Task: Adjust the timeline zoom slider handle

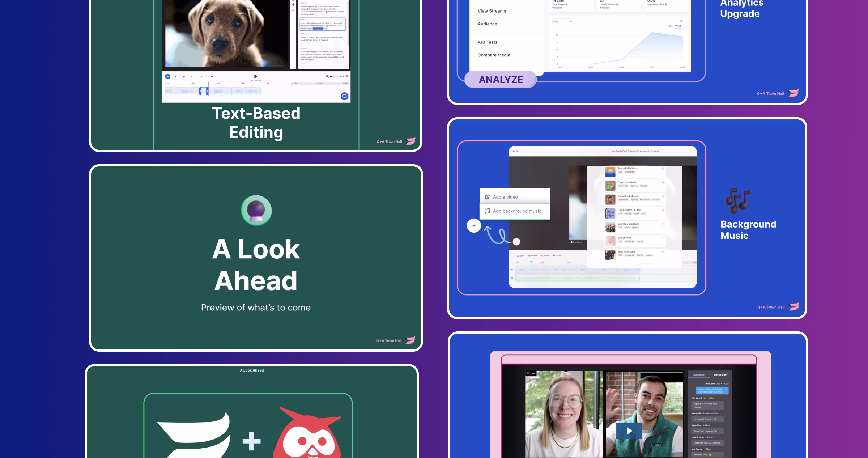Action: point(331,76)
